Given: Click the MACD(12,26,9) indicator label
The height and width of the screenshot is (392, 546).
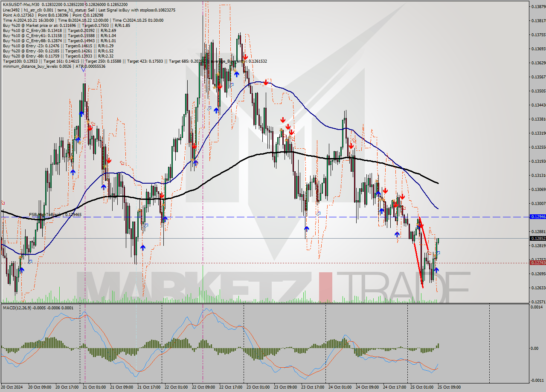Looking at the screenshot, I should (x=17, y=308).
